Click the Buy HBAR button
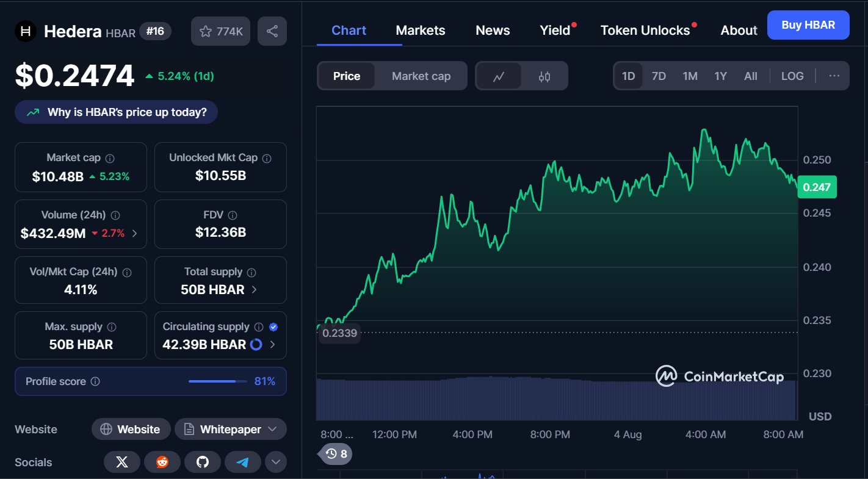This screenshot has width=868, height=479. click(x=808, y=25)
